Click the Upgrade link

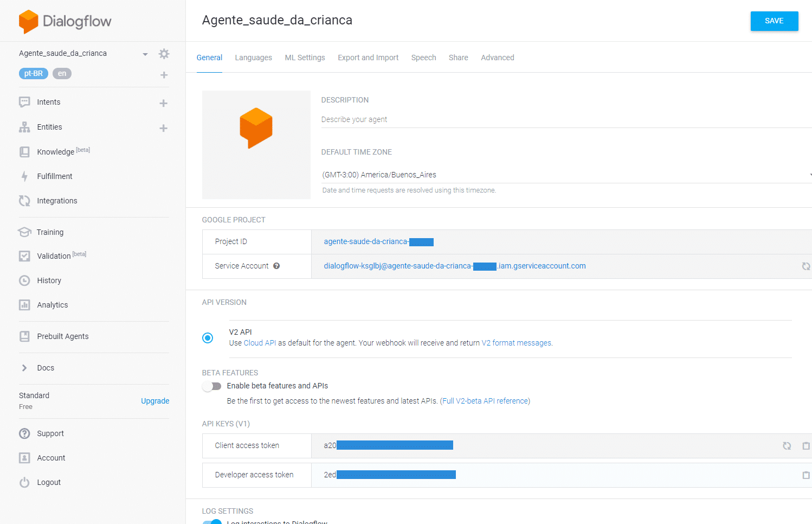[155, 401]
